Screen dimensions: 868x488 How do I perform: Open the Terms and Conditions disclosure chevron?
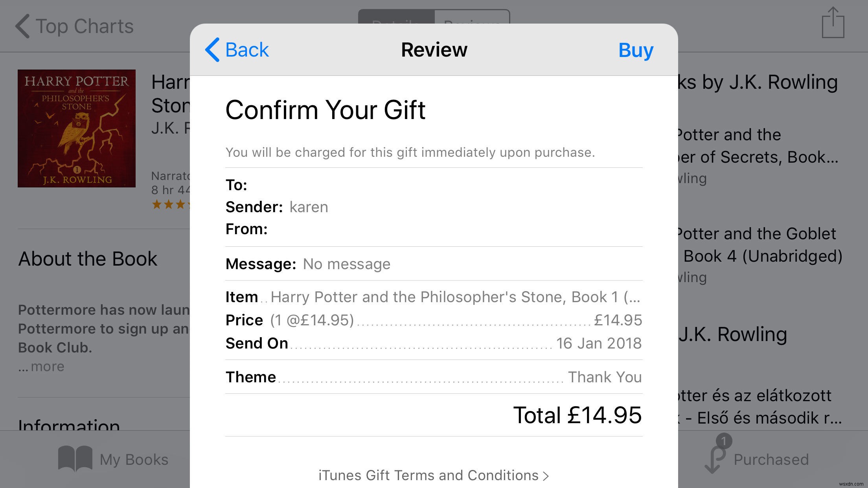pos(546,475)
